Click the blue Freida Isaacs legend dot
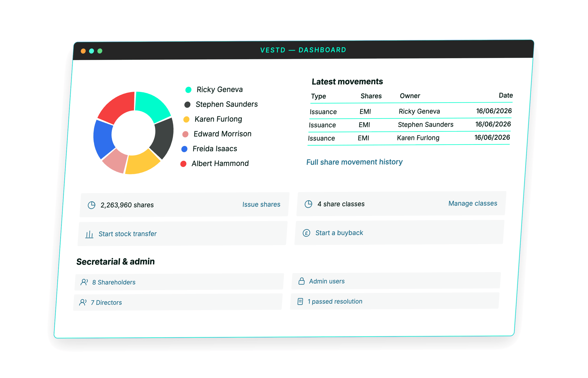Screen dimensions: 588x378 tap(184, 149)
